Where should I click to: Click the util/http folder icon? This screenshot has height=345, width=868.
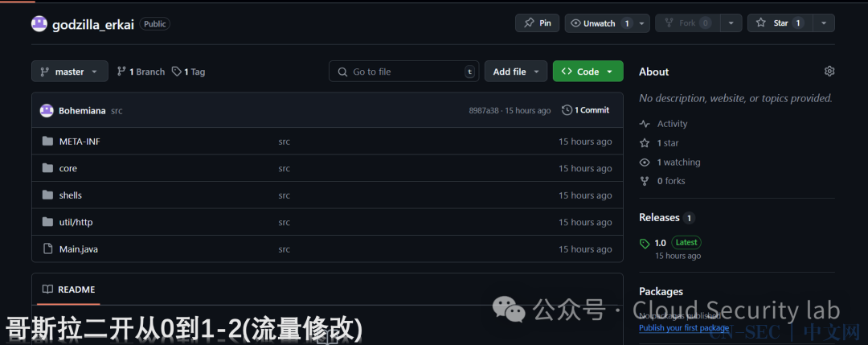pos(47,221)
